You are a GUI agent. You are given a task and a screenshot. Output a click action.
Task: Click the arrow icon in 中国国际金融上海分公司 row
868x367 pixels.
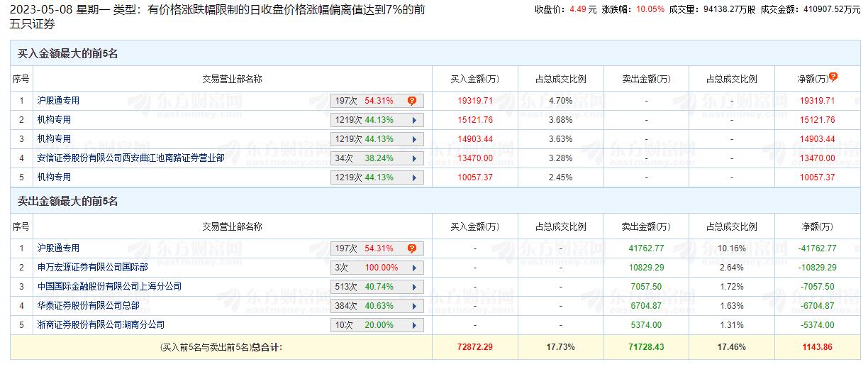point(413,287)
